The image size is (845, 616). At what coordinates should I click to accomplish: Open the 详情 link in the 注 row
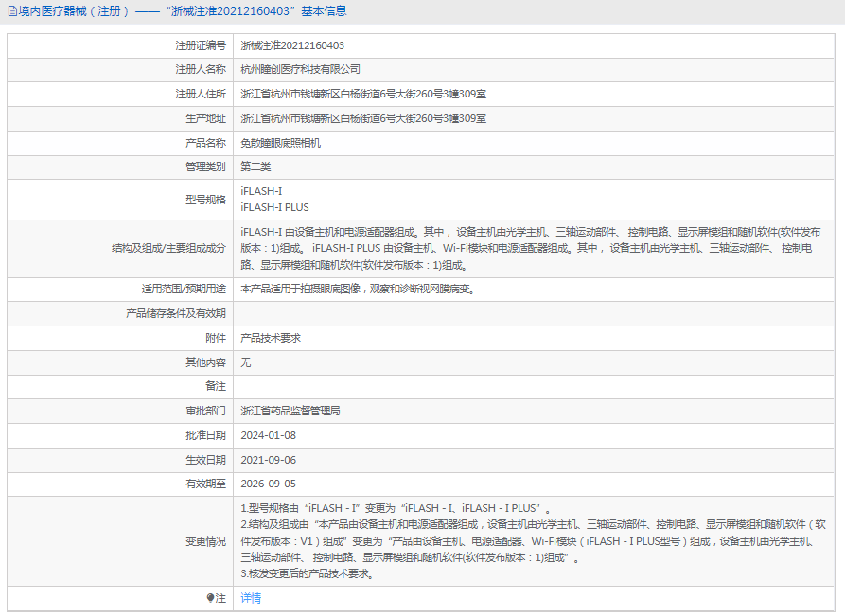[251, 598]
